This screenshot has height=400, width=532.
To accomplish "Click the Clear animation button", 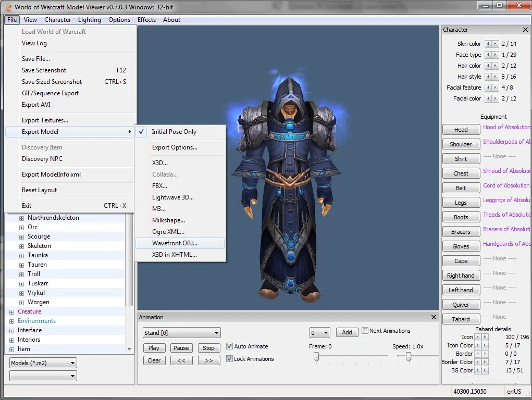I will pos(154,360).
